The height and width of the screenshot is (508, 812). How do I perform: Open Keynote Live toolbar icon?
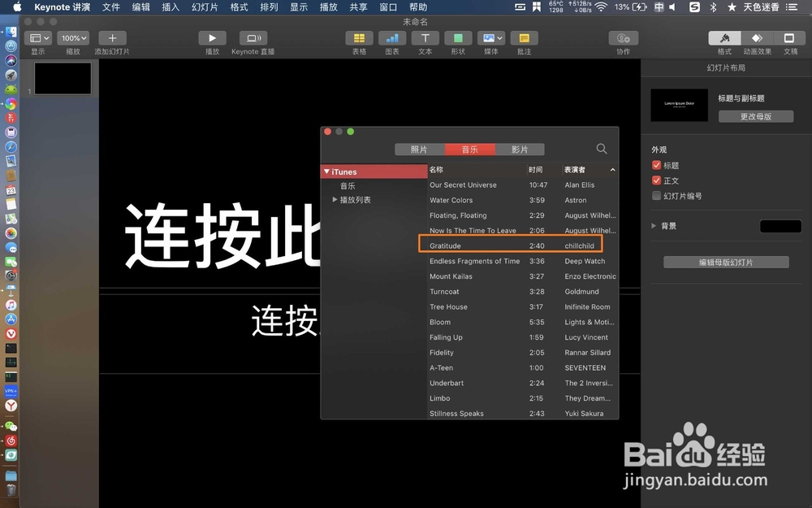pos(253,38)
